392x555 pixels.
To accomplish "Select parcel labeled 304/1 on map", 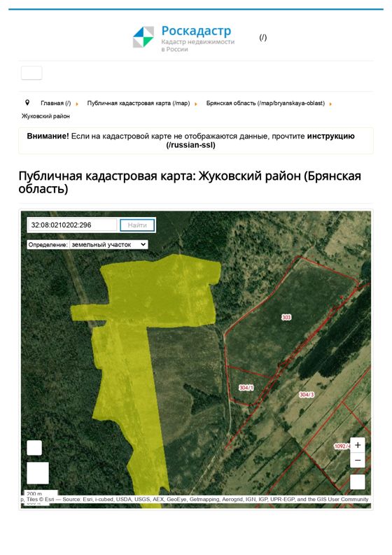I will click(x=246, y=388).
